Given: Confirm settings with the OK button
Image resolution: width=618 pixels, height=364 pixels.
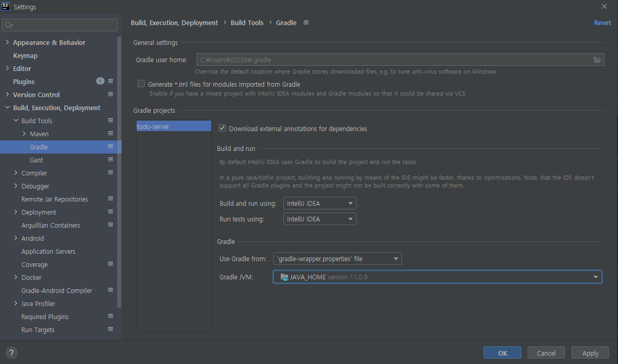Looking at the screenshot, I should coord(502,353).
